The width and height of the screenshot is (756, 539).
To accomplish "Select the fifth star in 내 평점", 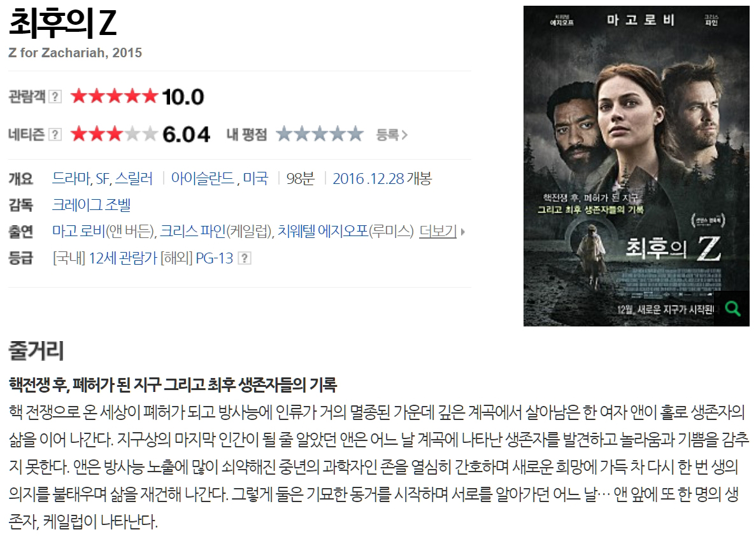I will click(355, 134).
